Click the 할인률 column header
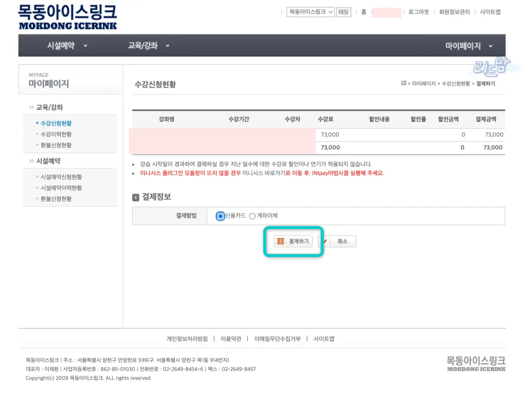 (419, 119)
